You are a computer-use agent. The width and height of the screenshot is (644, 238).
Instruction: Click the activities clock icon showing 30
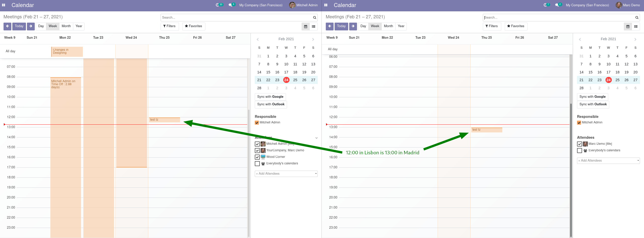coord(218,5)
